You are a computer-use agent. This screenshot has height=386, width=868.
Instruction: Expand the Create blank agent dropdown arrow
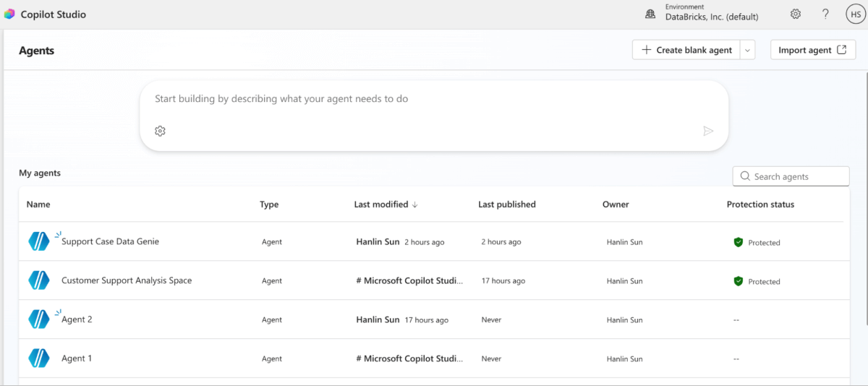[x=748, y=50]
